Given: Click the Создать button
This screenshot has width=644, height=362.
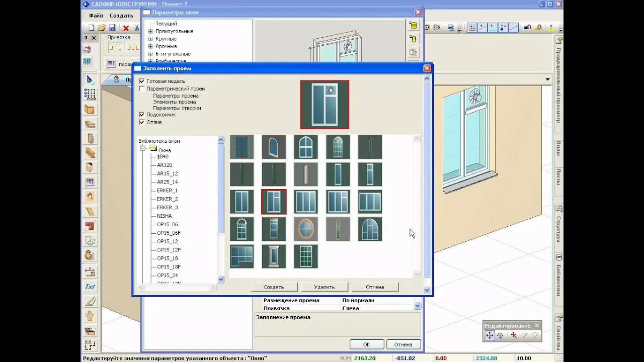Looking at the screenshot, I should point(274,287).
